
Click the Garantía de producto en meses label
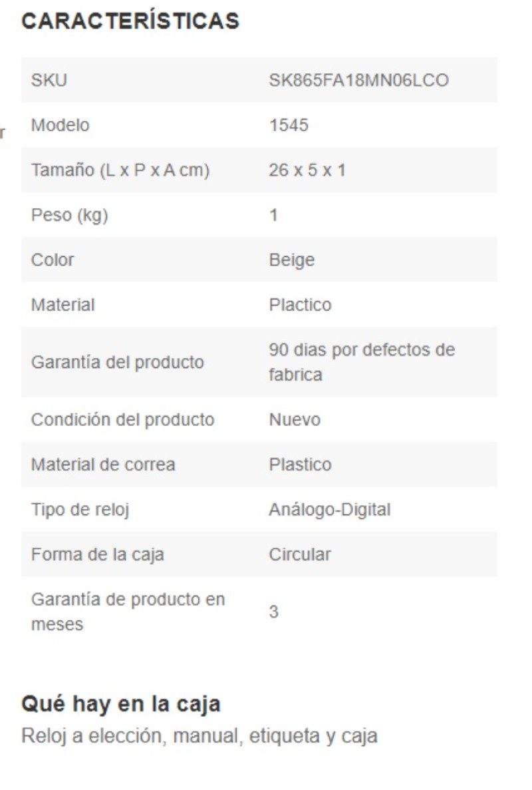pos(128,612)
